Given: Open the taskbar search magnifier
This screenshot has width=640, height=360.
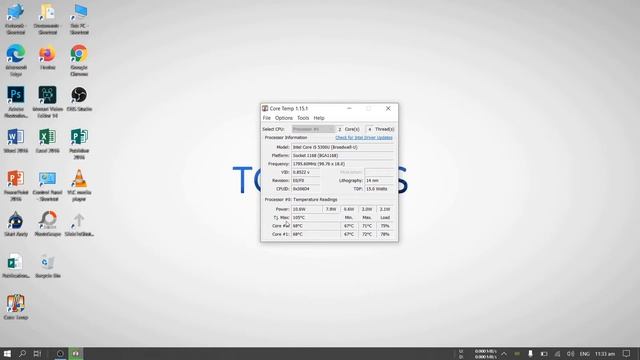Looking at the screenshot, I should (x=22, y=353).
